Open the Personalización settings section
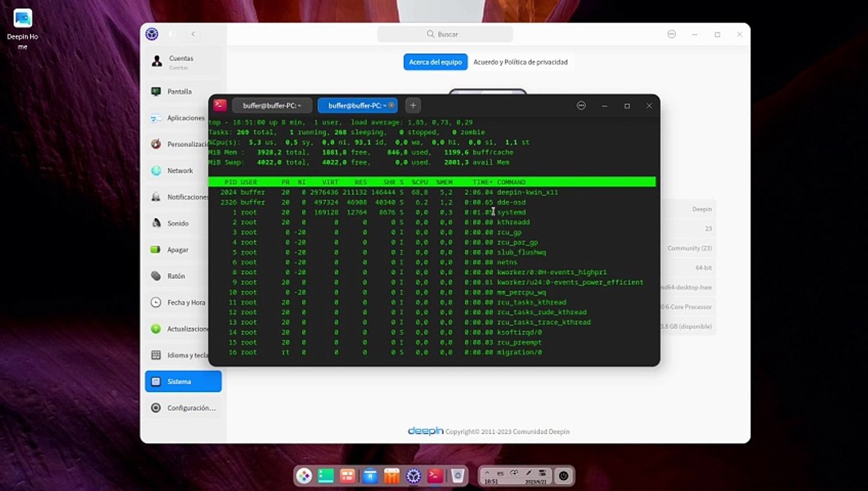 click(x=183, y=144)
